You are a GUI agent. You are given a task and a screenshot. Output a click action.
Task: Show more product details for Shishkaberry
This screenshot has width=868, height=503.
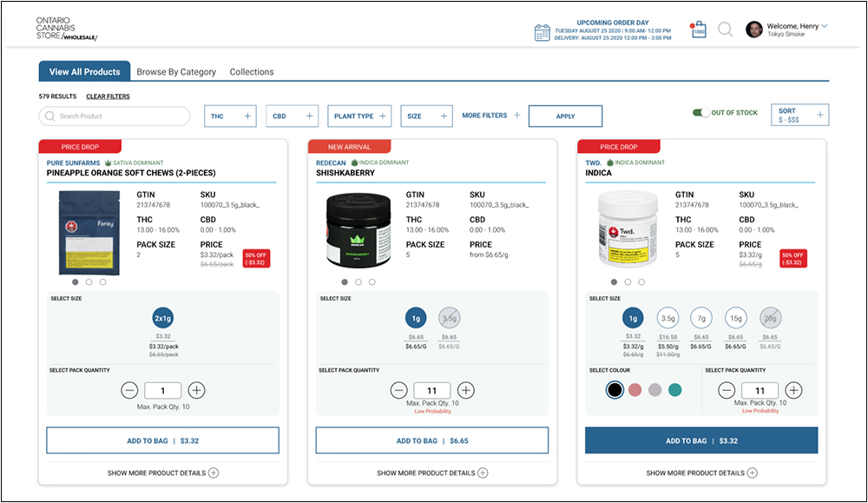[432, 473]
